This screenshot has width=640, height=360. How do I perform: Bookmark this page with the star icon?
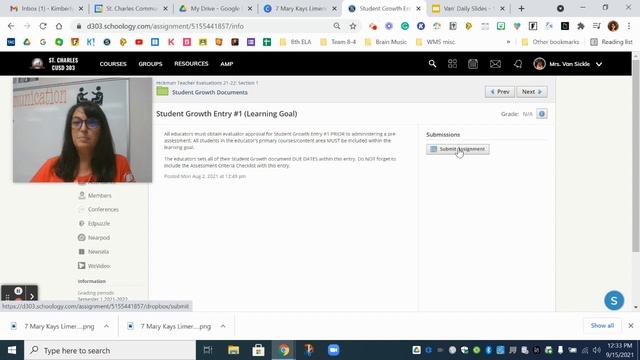coord(353,26)
